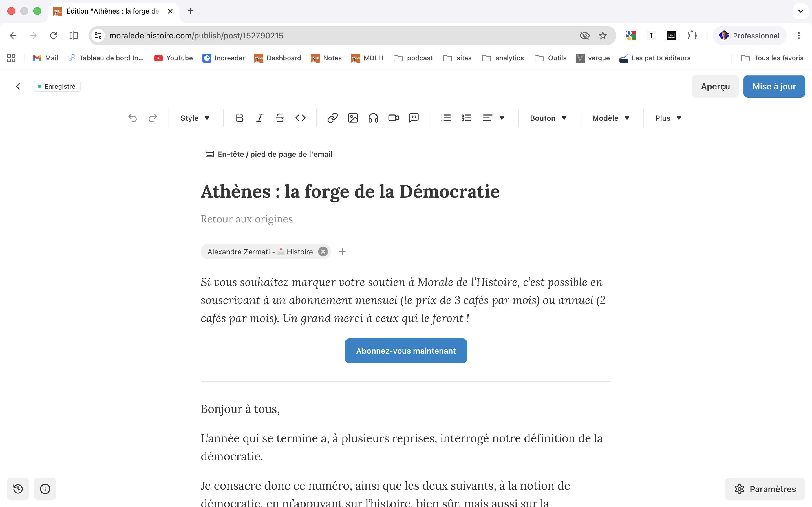The image size is (812, 507).
Task: Go back using the editor chevron
Action: pyautogui.click(x=18, y=87)
